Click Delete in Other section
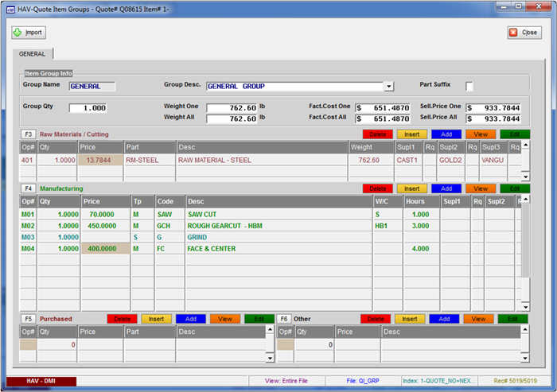 pos(376,319)
